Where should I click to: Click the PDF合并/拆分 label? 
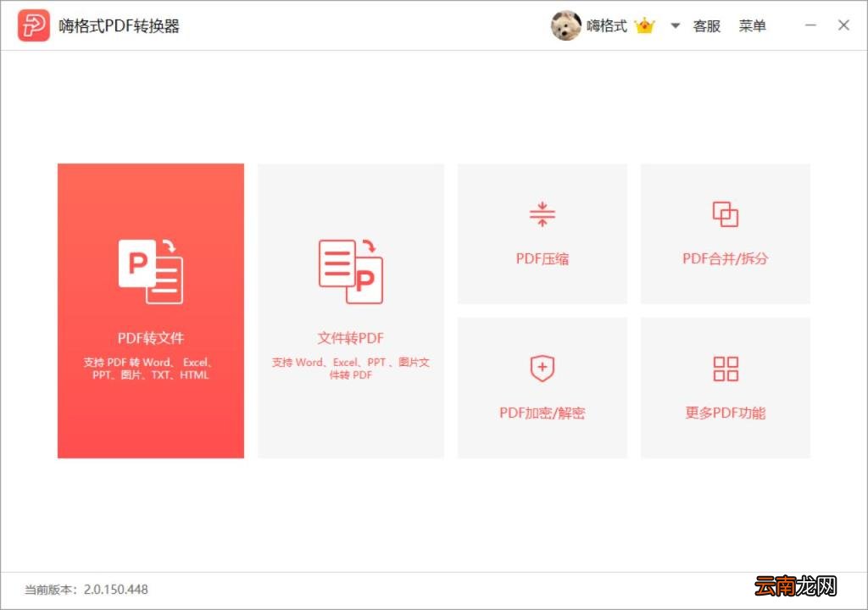(726, 258)
